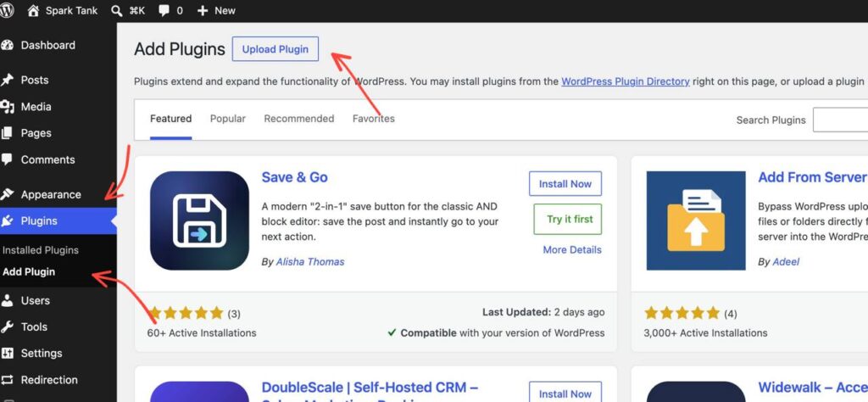Click Try it first for Save & Go
The height and width of the screenshot is (402, 868).
[x=567, y=220]
